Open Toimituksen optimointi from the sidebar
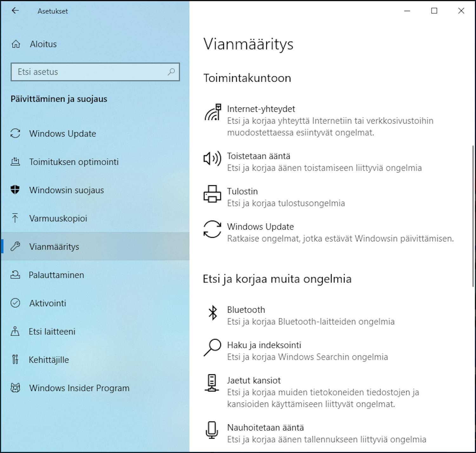476x453 pixels. [x=74, y=162]
